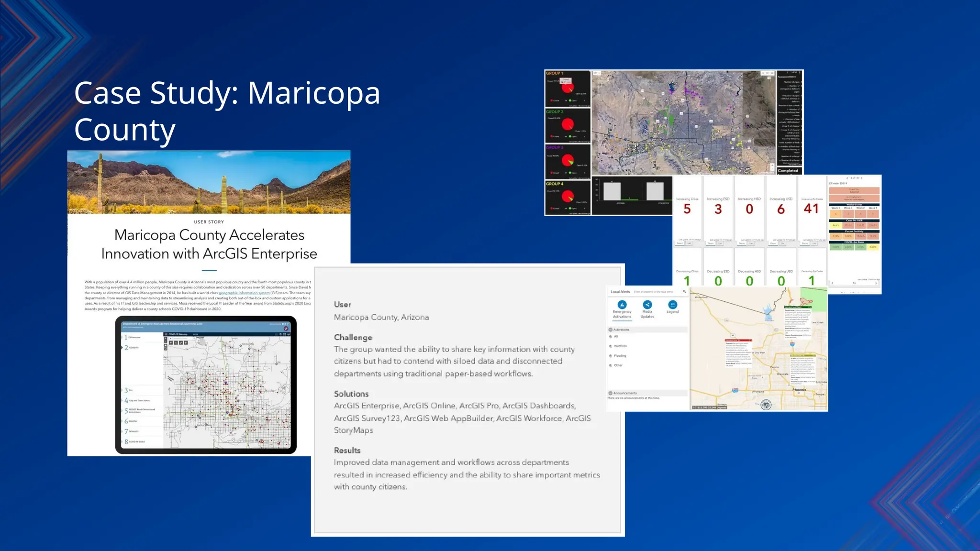Image resolution: width=980 pixels, height=551 pixels.
Task: Click the Group 1 pie chart
Action: click(x=567, y=88)
